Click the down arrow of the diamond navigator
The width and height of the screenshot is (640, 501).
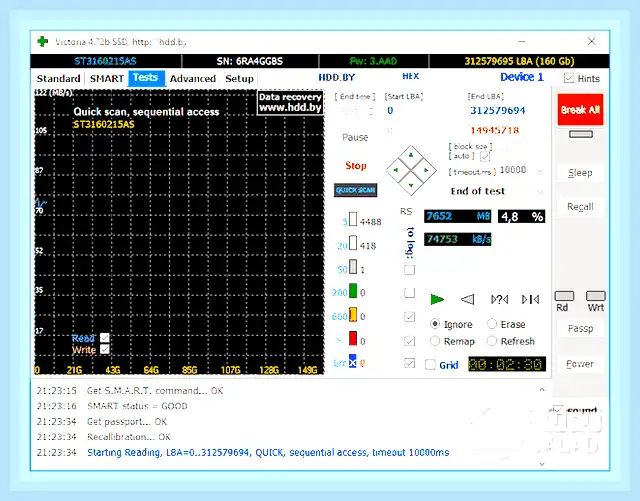point(411,185)
